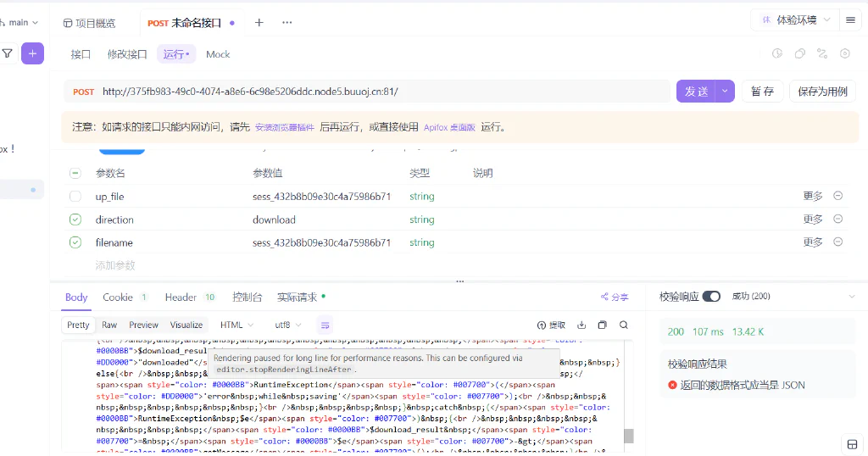
Task: Turn off the 校验响应 switch
Action: pos(711,297)
